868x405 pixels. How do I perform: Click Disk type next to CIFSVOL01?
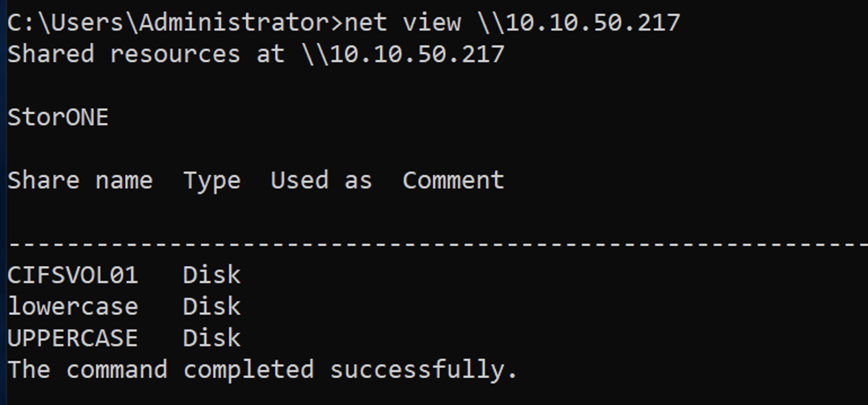(212, 275)
